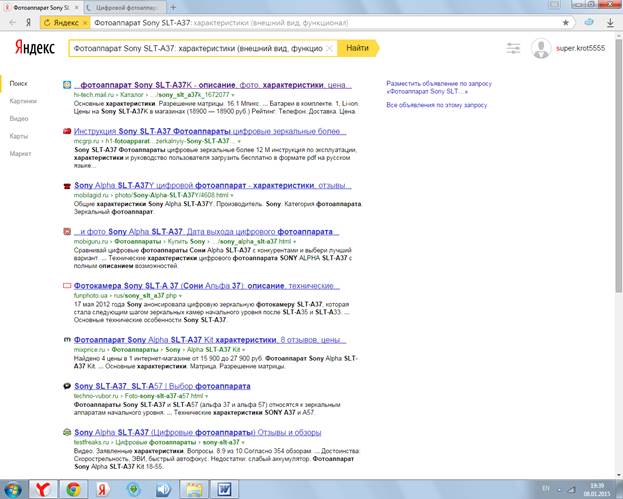Open 'Sony SLT-A37, SLT-A57 | Выбор фотоаппарата' result
The image size is (623, 499).
(x=162, y=386)
